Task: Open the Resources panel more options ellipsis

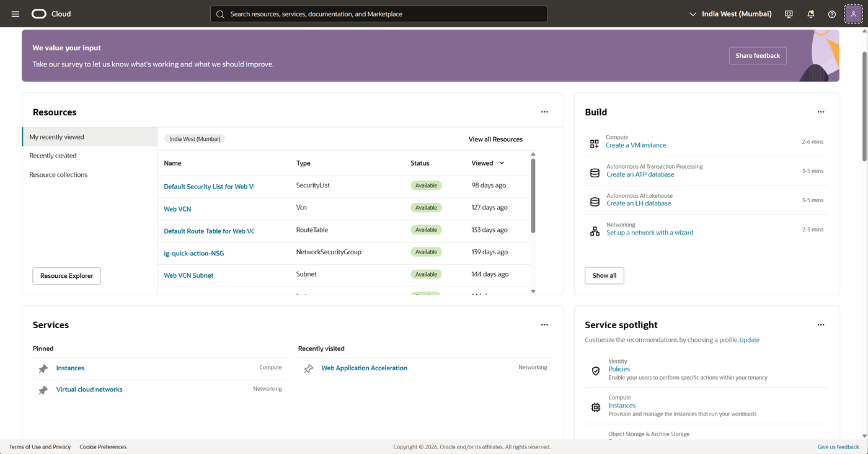Action: coord(544,112)
